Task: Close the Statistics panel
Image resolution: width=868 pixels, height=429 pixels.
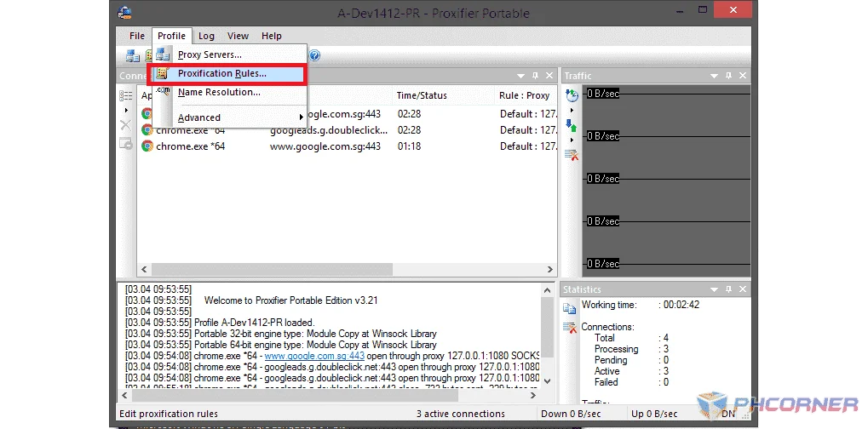Action: point(743,289)
